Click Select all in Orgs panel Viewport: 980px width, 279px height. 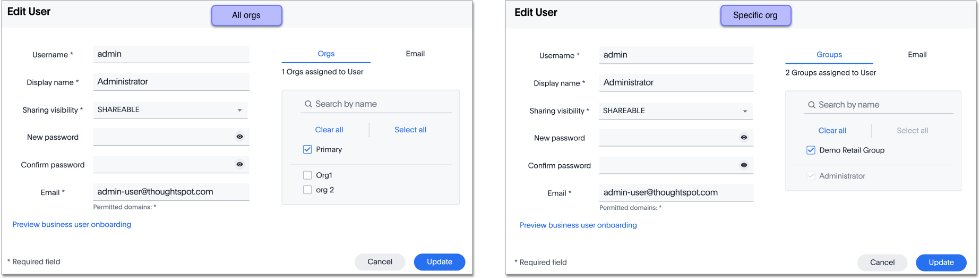tap(410, 130)
